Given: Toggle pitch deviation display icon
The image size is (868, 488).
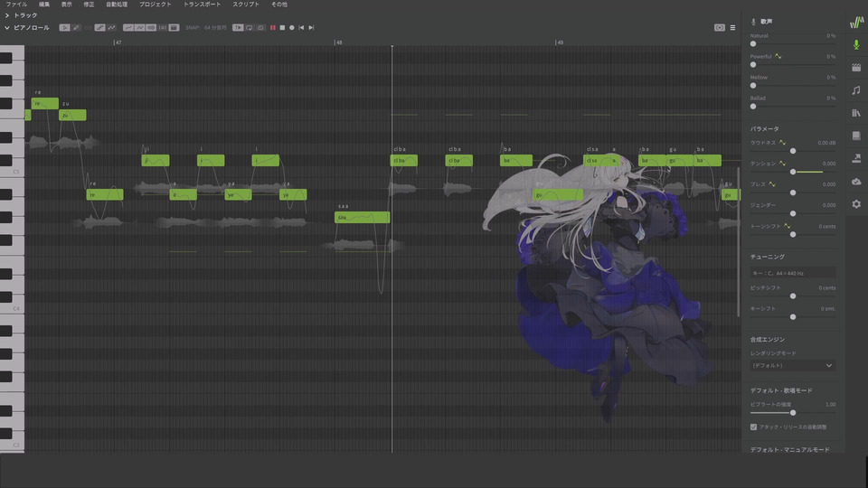Looking at the screenshot, I should (x=139, y=28).
